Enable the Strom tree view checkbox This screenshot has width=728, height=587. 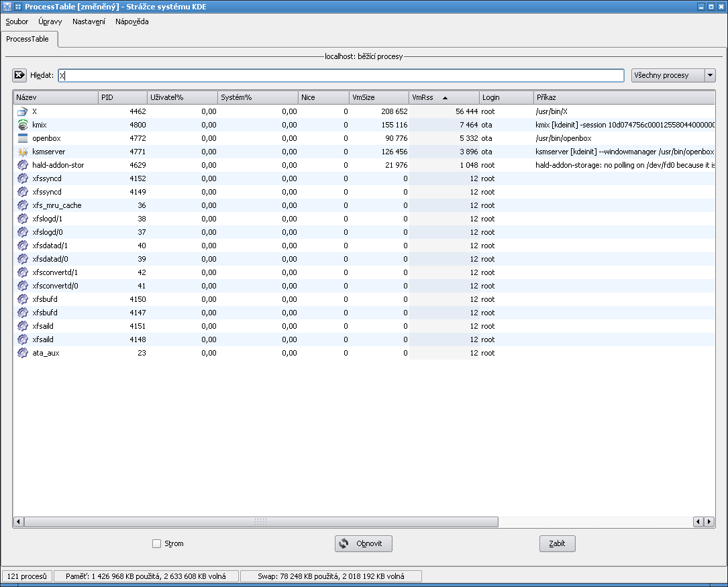coord(156,544)
